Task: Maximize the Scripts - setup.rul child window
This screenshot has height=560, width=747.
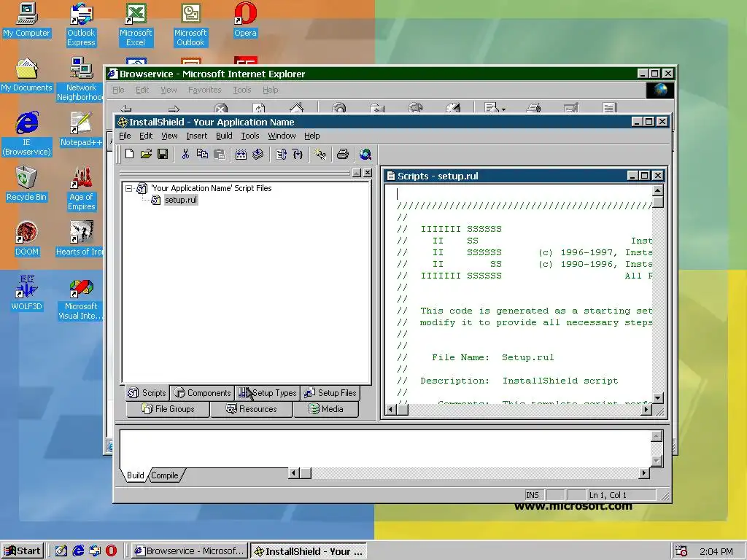Action: pyautogui.click(x=645, y=176)
